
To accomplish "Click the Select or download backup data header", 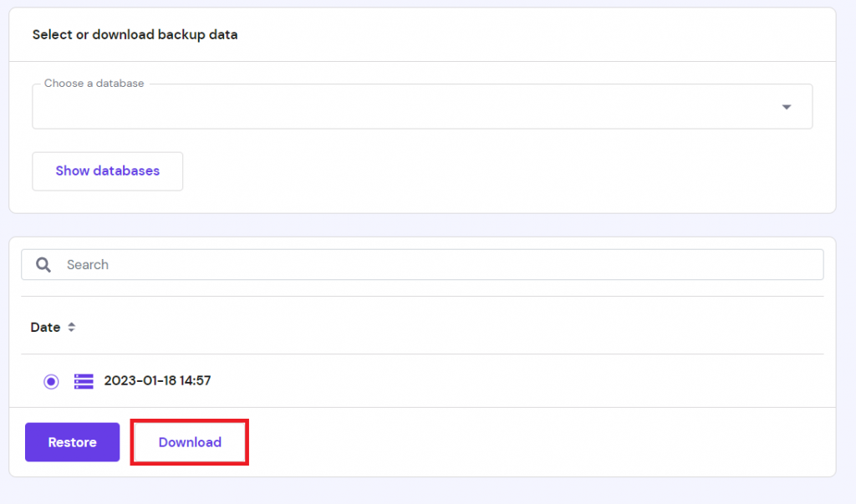I will point(135,34).
